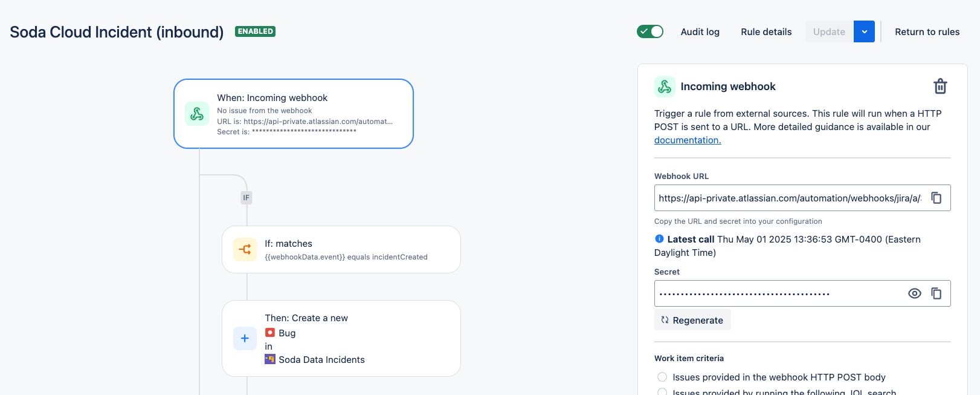
Task: Click the IF branch label on connector
Action: [246, 198]
